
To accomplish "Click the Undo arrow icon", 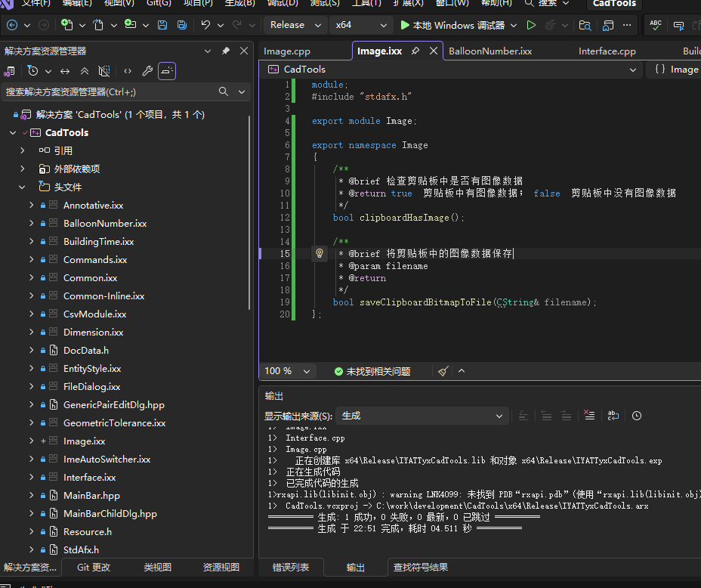I will point(205,25).
